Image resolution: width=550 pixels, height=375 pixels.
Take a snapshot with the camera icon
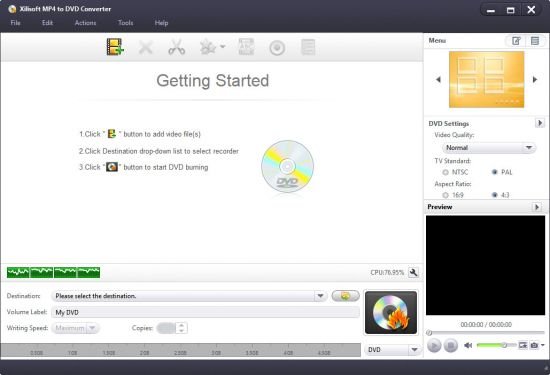pos(534,345)
